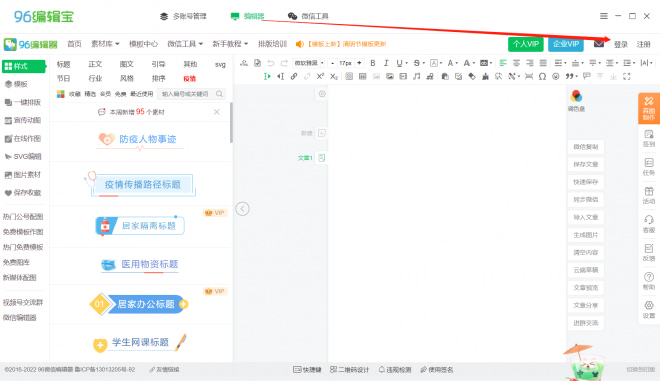This screenshot has width=660, height=381.
Task: Align text left
Action: (x=503, y=63)
